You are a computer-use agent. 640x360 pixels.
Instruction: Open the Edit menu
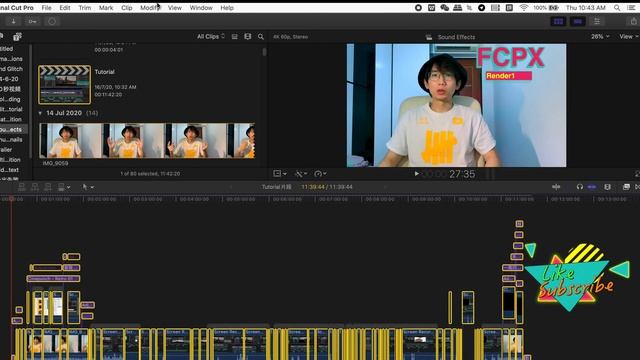click(64, 8)
